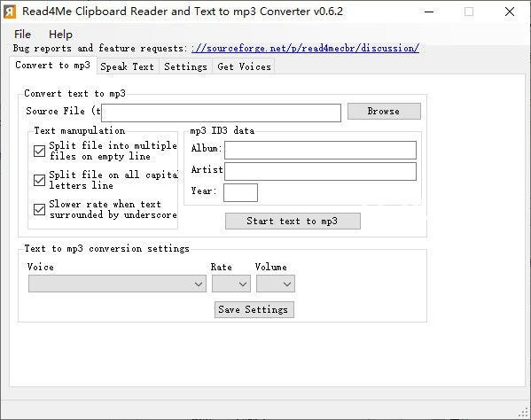Open the sourceforge discussion link

(x=305, y=48)
